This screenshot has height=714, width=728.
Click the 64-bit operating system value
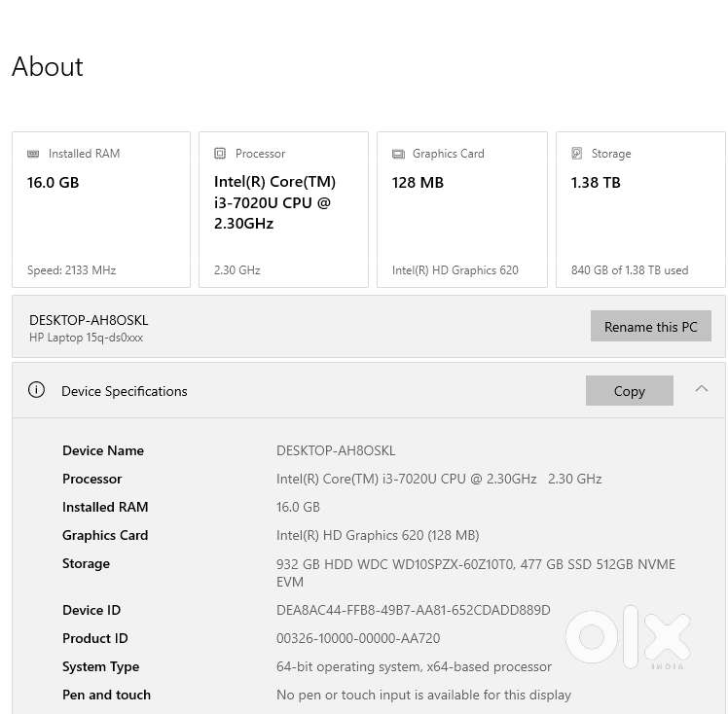click(x=414, y=666)
